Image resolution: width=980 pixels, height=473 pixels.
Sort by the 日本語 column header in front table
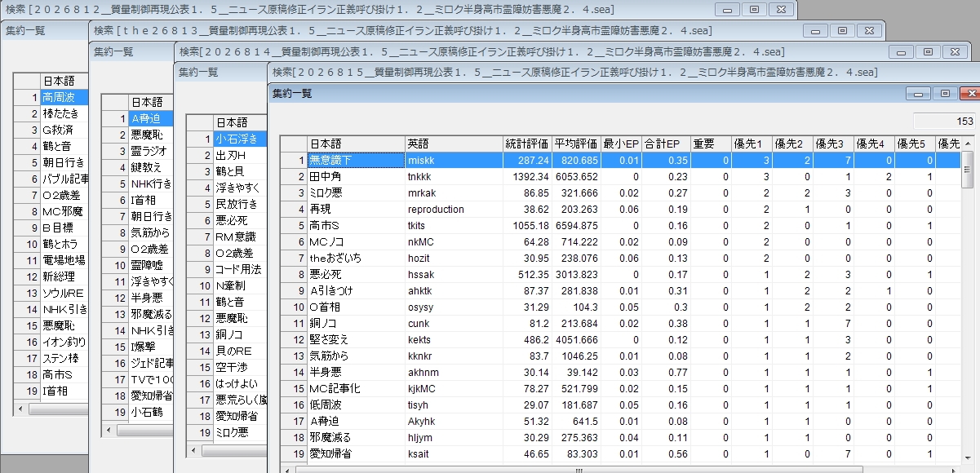tap(355, 144)
